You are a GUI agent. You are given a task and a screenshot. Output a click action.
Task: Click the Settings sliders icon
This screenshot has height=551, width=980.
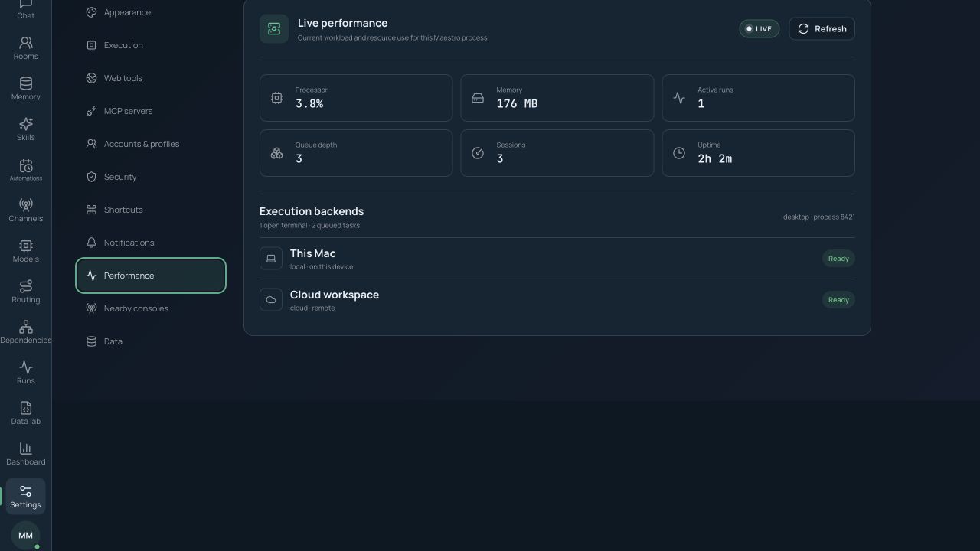point(25,491)
